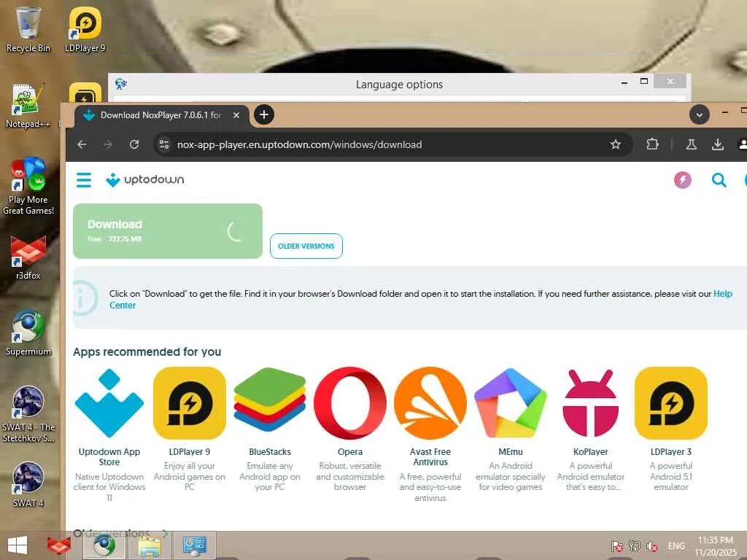Viewport: 747px width, 560px height.
Task: Open the SWAT 4 desktop shortcut
Action: [28, 485]
